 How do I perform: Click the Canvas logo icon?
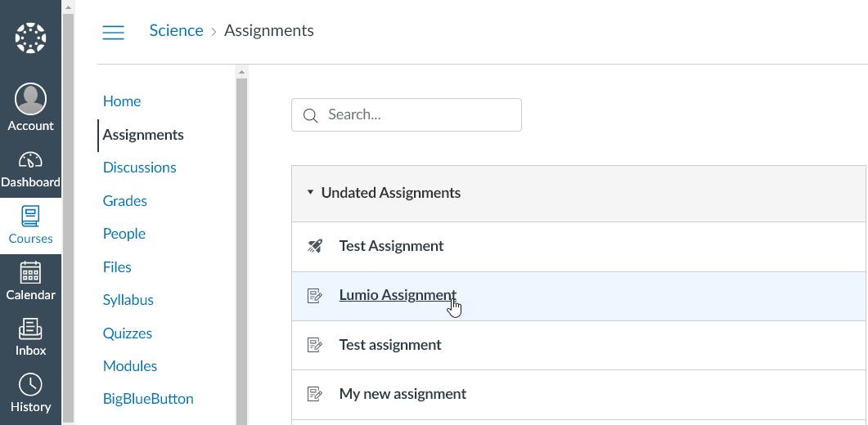(31, 38)
